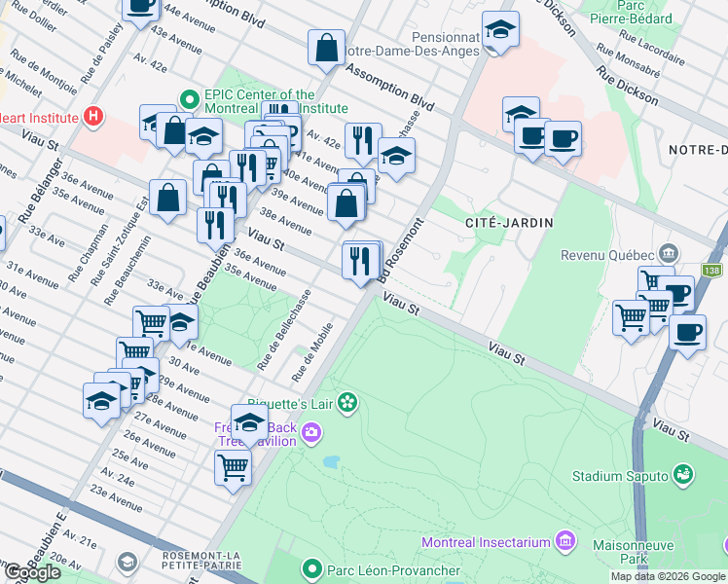728x584 pixels.
Task: Open the school marker by Pensionnat Notre-Dame-Des-Anges
Action: 500,30
